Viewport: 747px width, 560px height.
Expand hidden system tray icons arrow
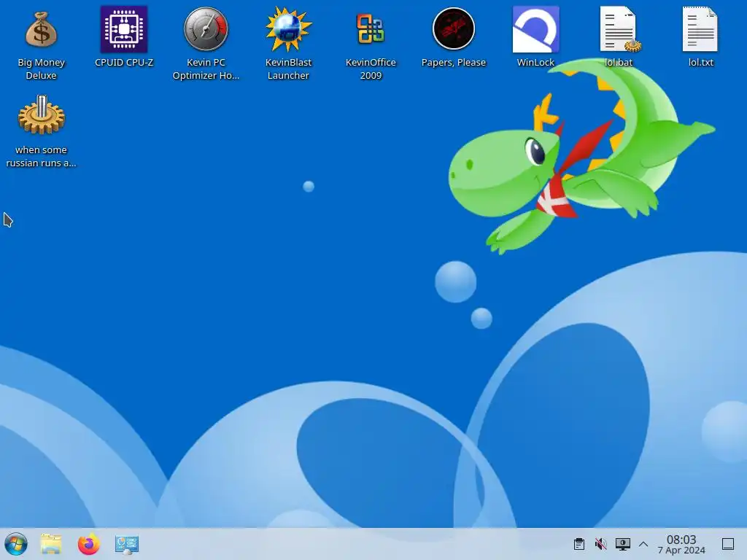[x=643, y=544]
